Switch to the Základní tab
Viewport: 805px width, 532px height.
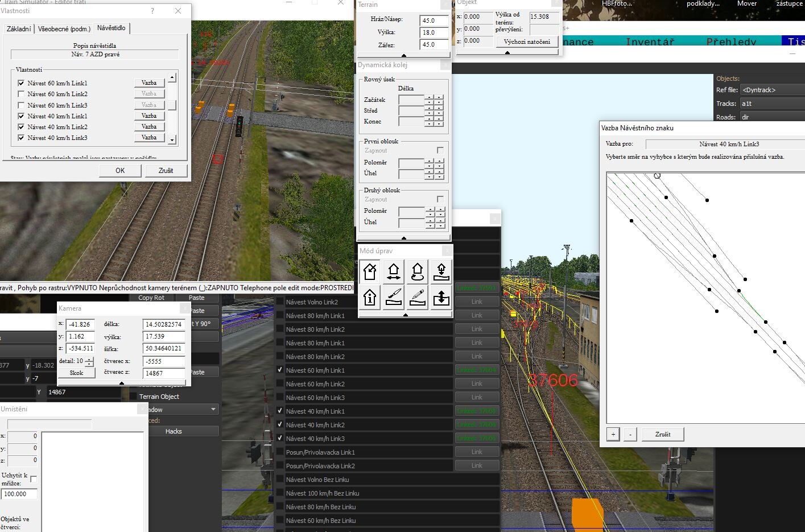pyautogui.click(x=19, y=28)
